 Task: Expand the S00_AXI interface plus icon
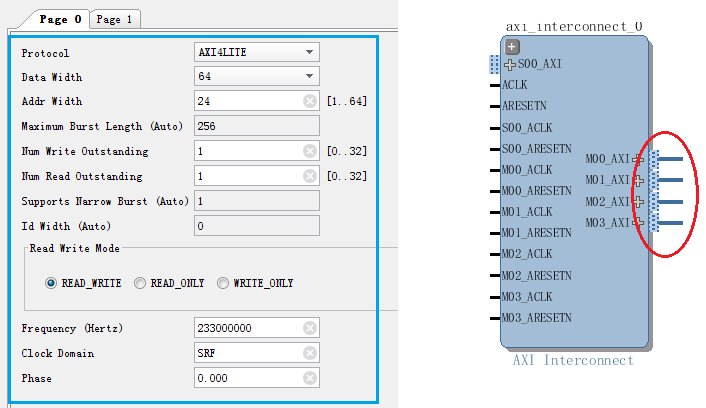click(510, 64)
